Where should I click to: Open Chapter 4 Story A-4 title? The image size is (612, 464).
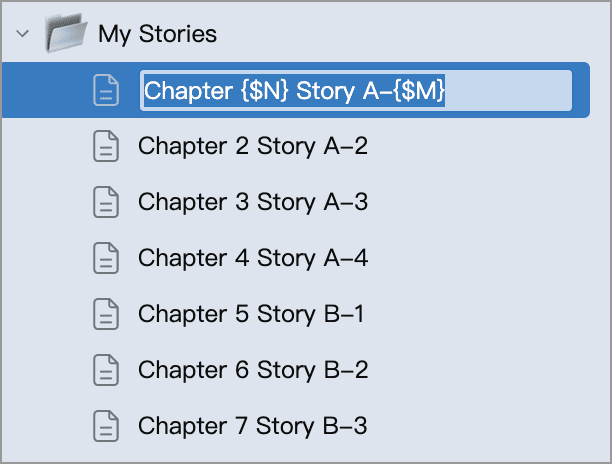[253, 259]
